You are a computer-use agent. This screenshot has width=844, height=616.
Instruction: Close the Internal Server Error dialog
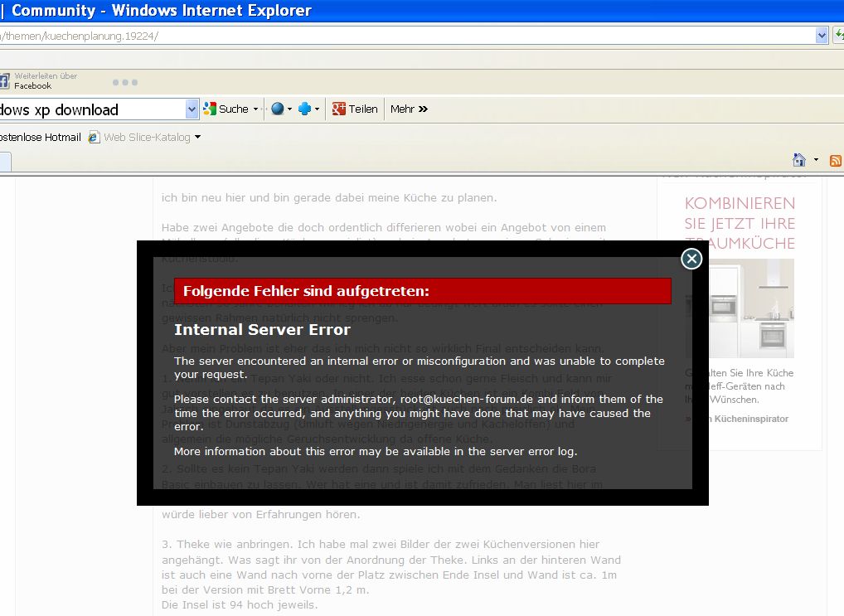pyautogui.click(x=691, y=259)
